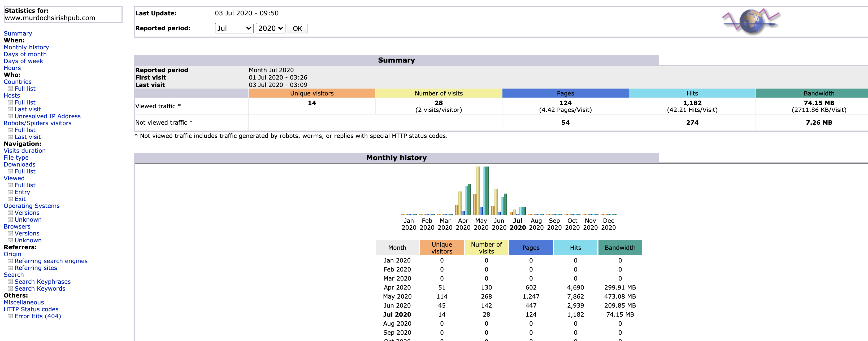Click the icon beside Search Keyphrases

10,282
